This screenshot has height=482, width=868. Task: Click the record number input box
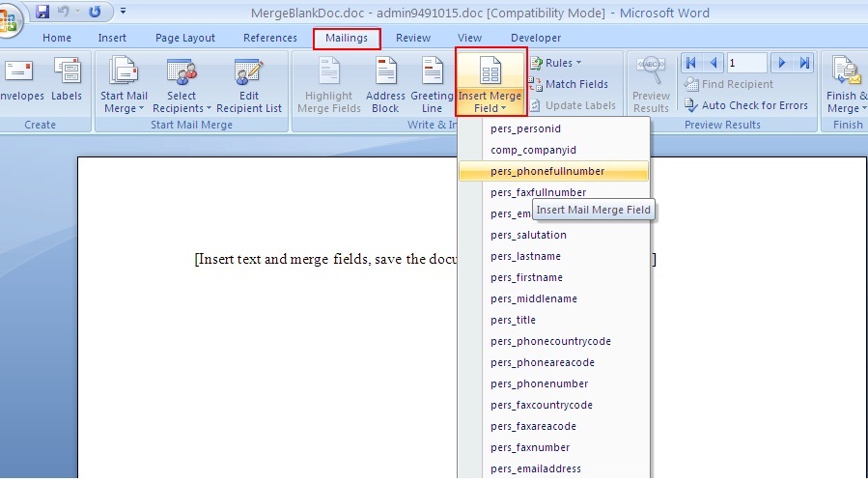(x=746, y=63)
